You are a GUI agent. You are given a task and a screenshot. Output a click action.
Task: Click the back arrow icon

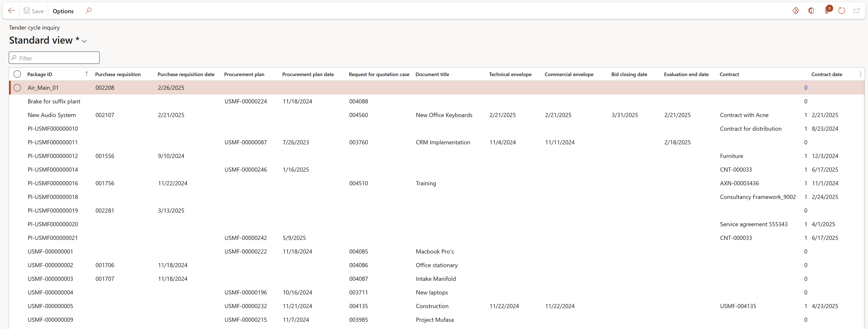coord(11,11)
